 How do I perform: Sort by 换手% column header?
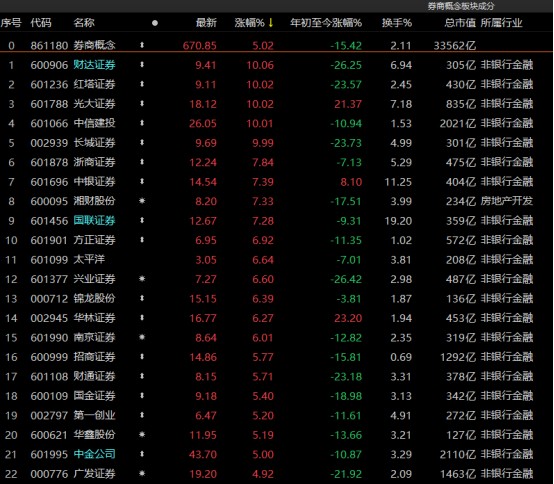click(397, 23)
